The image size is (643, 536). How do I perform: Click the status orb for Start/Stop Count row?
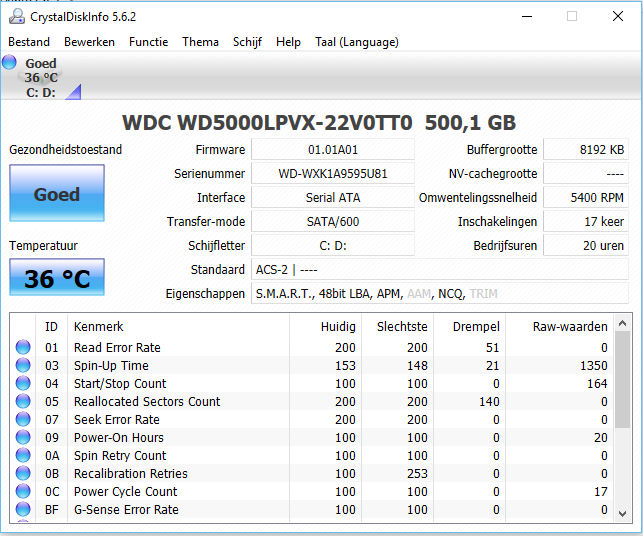[x=23, y=383]
